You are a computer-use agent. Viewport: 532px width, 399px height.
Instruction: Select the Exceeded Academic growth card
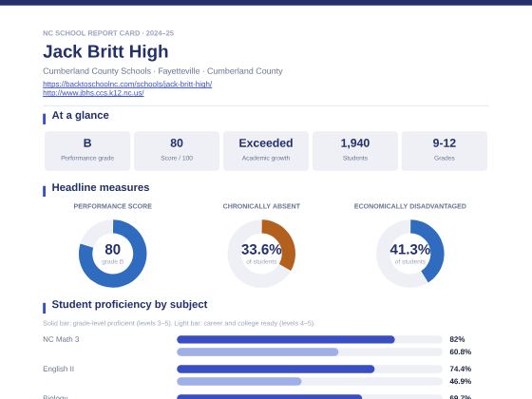(266, 151)
